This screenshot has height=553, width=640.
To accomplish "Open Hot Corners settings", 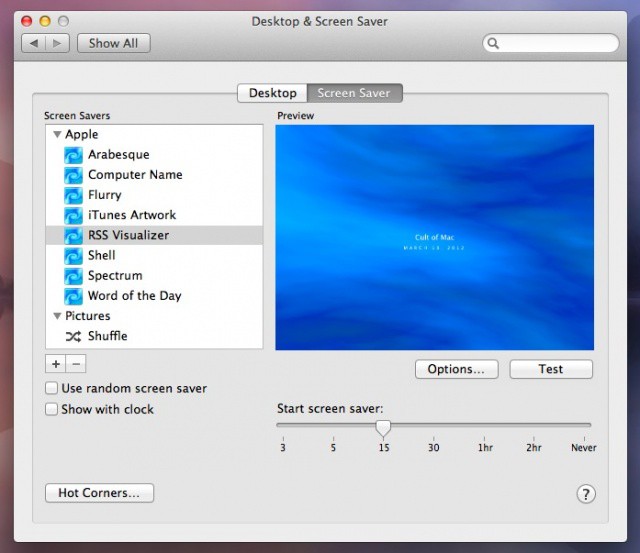I will click(x=99, y=493).
